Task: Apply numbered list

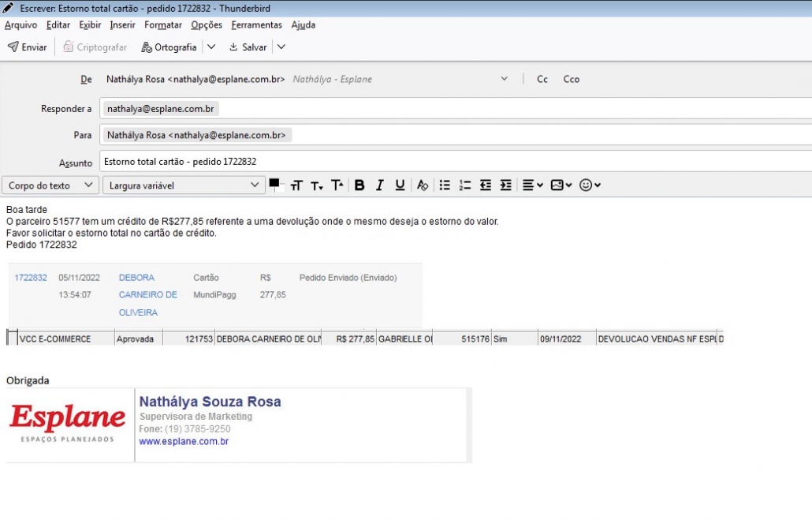Action: click(x=465, y=185)
